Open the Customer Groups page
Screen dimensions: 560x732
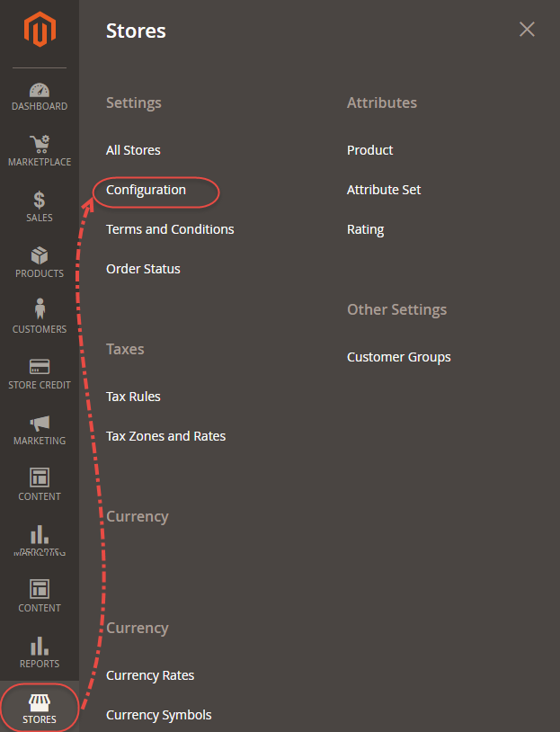tap(398, 356)
